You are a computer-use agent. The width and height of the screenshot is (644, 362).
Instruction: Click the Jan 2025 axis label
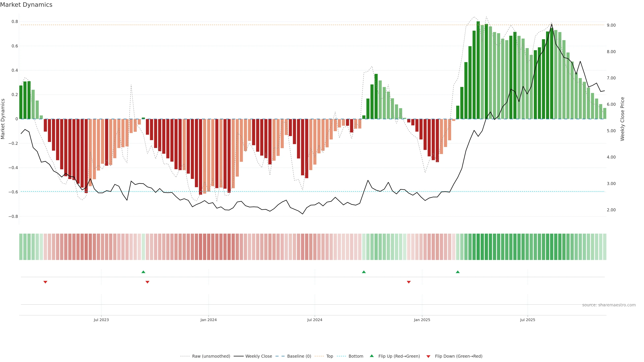point(422,320)
